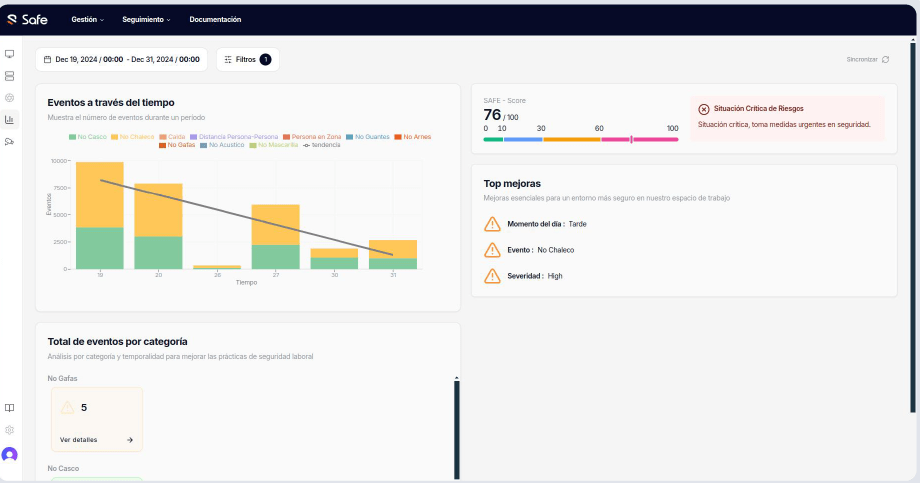
Task: Click the SAFE Score colored gauge bar
Action: [x=580, y=140]
